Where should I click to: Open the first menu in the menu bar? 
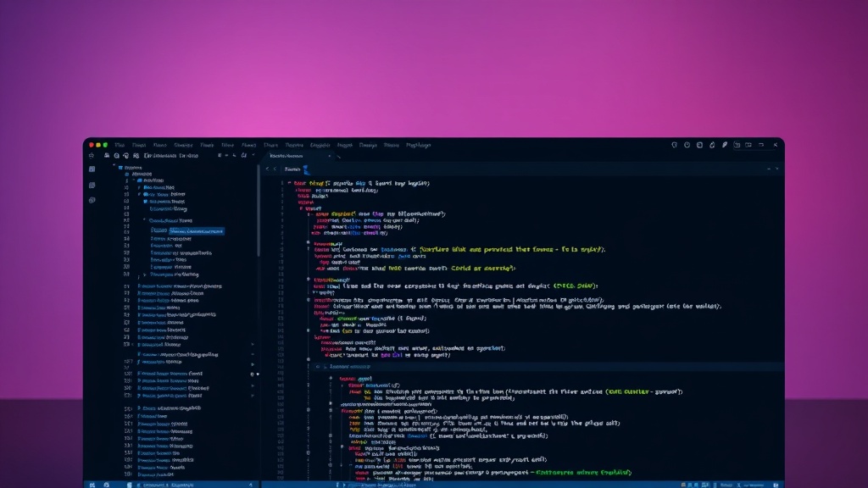[x=120, y=145]
